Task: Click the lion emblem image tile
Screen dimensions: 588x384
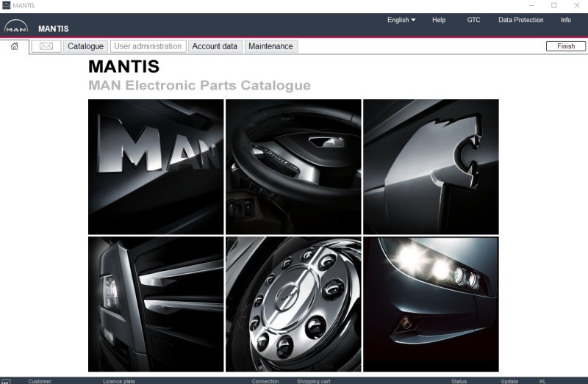Action: click(x=431, y=167)
